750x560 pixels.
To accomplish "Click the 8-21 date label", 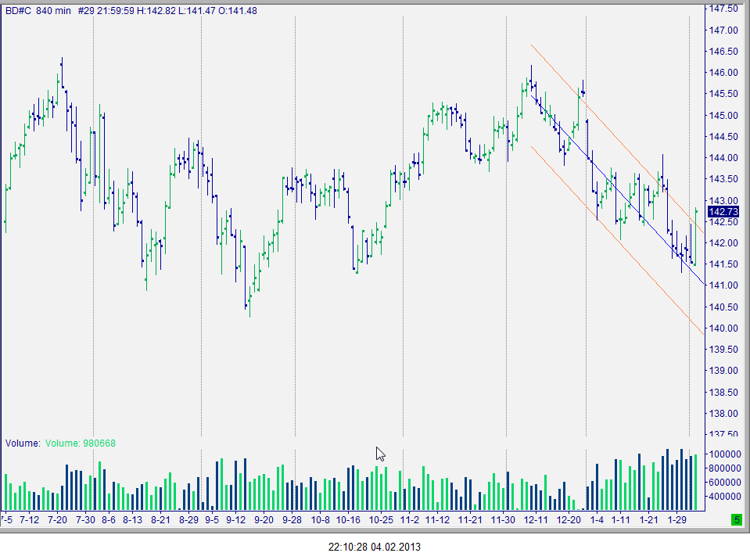I will [x=161, y=520].
